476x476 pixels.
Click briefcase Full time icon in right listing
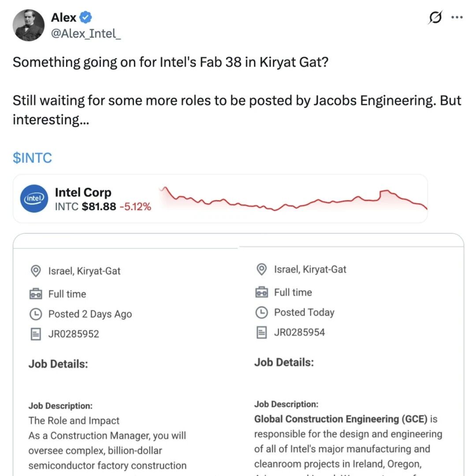(x=261, y=292)
